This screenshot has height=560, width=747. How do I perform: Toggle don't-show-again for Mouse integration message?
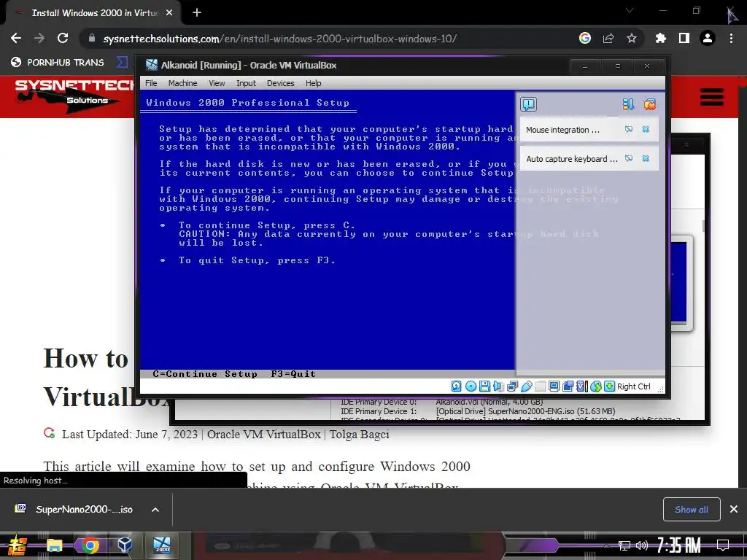pos(629,129)
